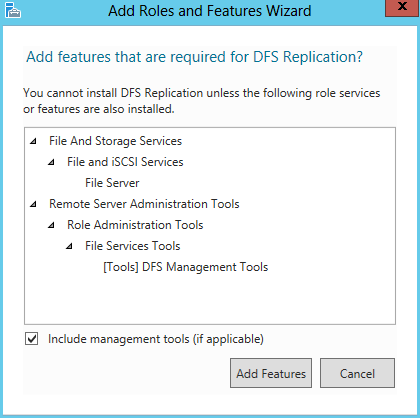420x418 pixels.
Task: Uncheck Include management tools checkbox
Action: (32, 339)
